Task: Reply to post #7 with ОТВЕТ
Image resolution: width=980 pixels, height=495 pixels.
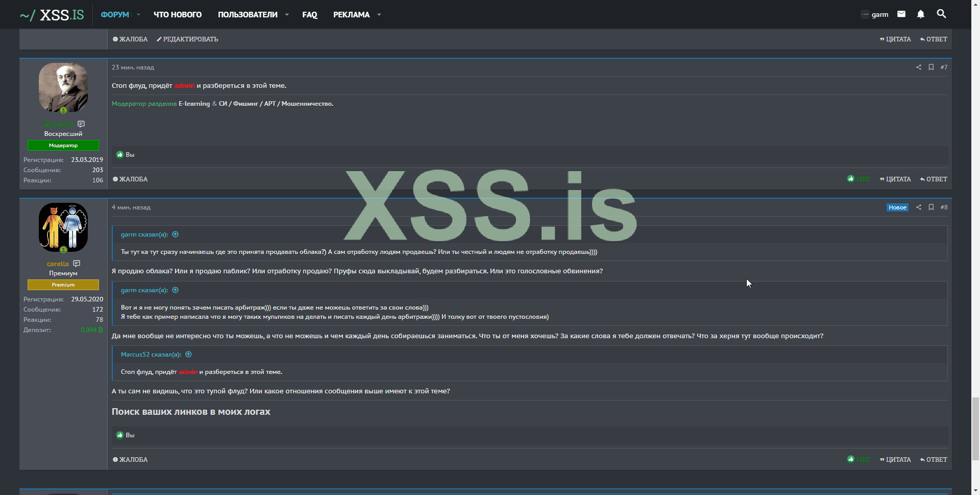Action: coord(934,179)
